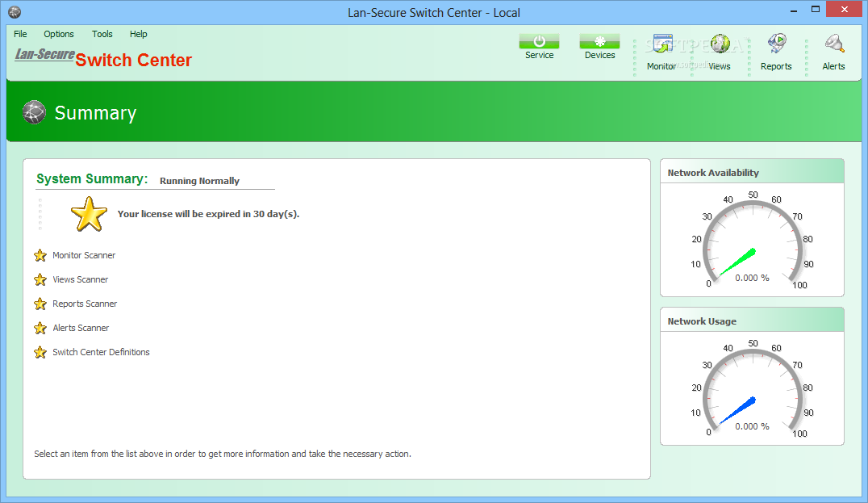Click the Lan-Secure Switch Center logo
Image resolution: width=868 pixels, height=503 pixels.
[x=103, y=57]
